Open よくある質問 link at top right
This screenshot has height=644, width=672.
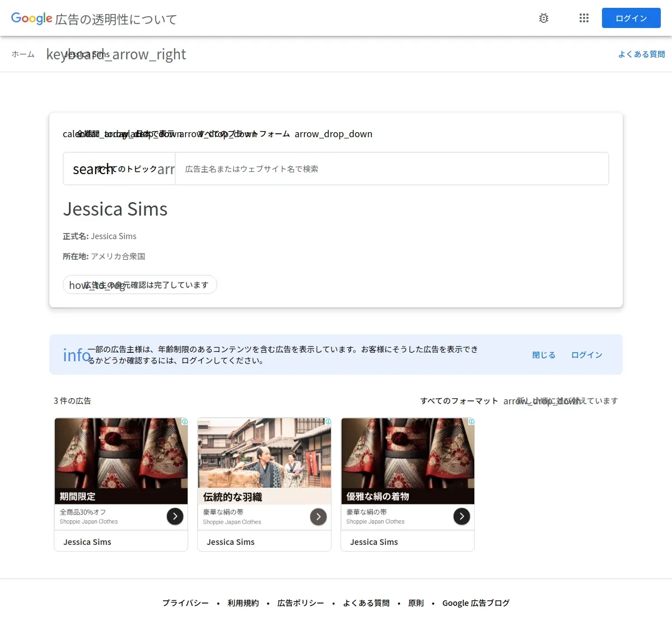pos(641,54)
